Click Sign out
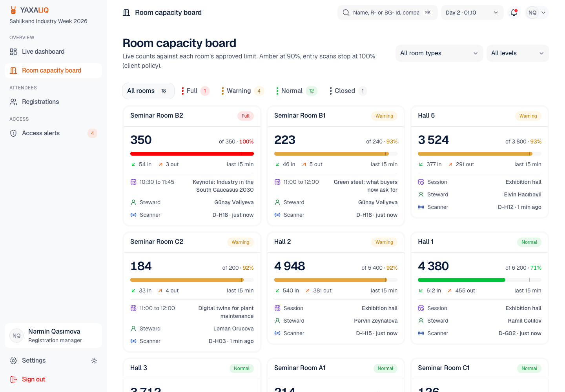 pos(53,379)
